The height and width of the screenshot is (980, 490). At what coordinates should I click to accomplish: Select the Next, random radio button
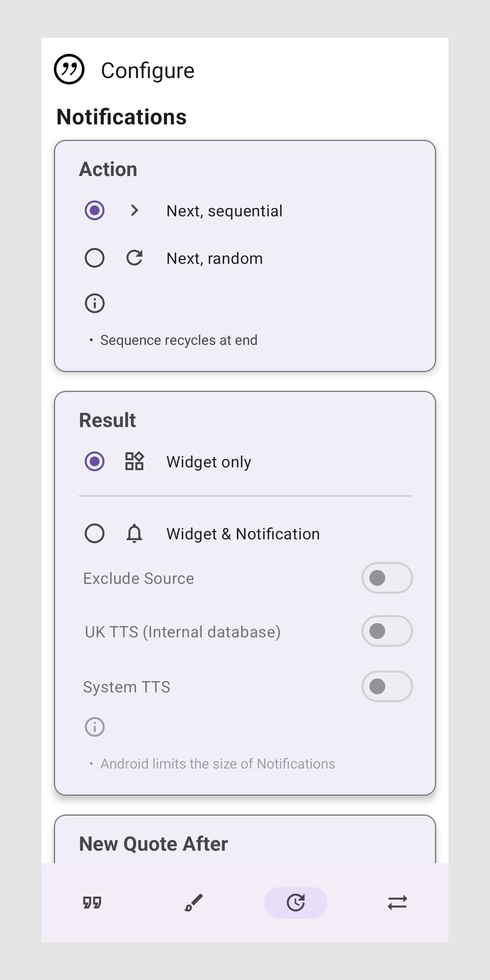(95, 258)
